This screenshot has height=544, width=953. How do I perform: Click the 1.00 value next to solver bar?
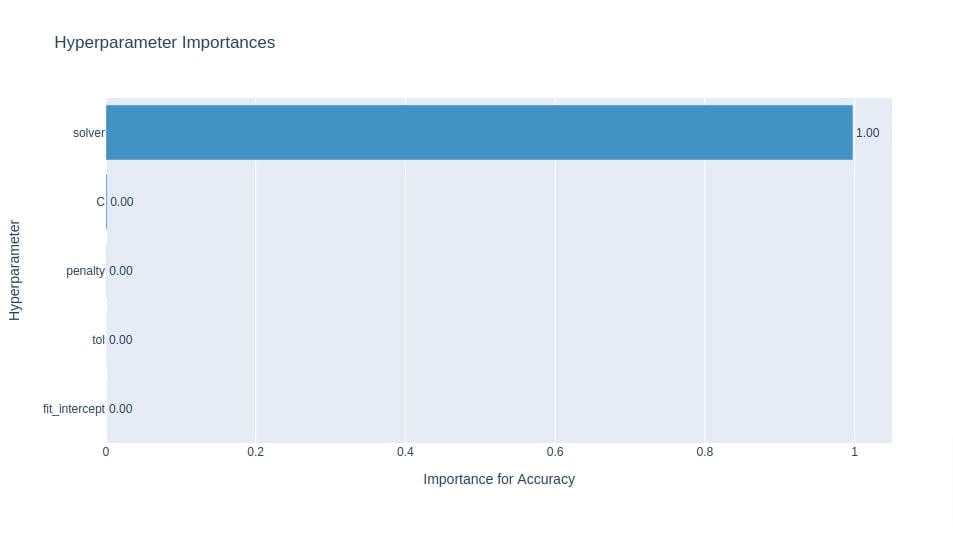tap(867, 133)
